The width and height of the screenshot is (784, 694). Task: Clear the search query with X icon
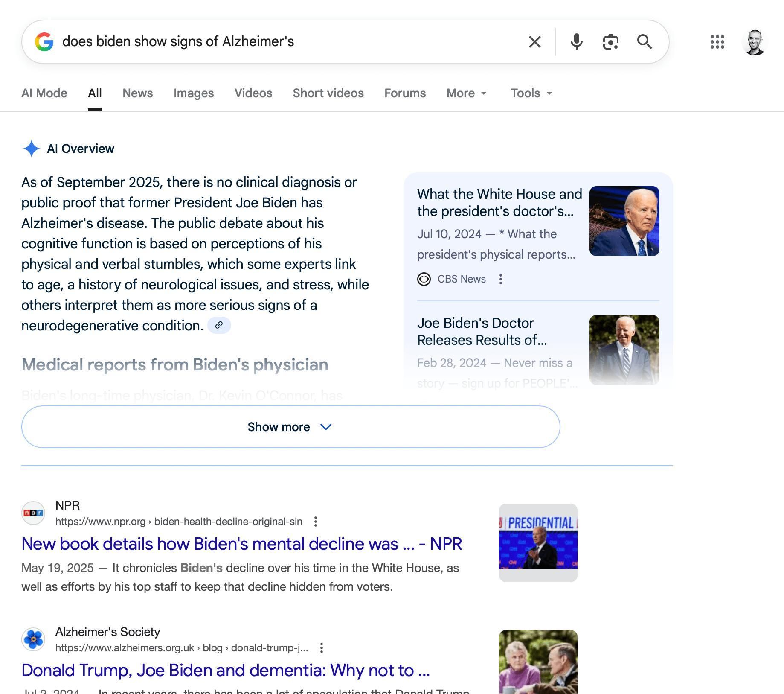534,42
